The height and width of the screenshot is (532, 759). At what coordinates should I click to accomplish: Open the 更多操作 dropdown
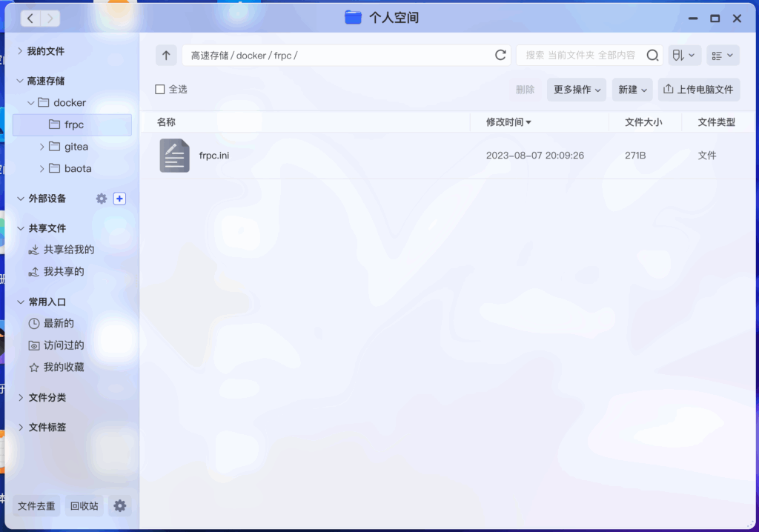[x=576, y=89]
